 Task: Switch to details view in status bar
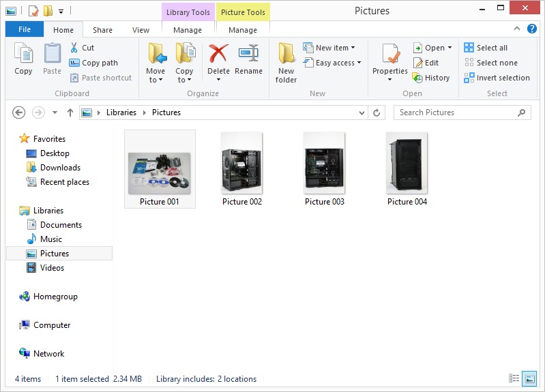(x=514, y=378)
